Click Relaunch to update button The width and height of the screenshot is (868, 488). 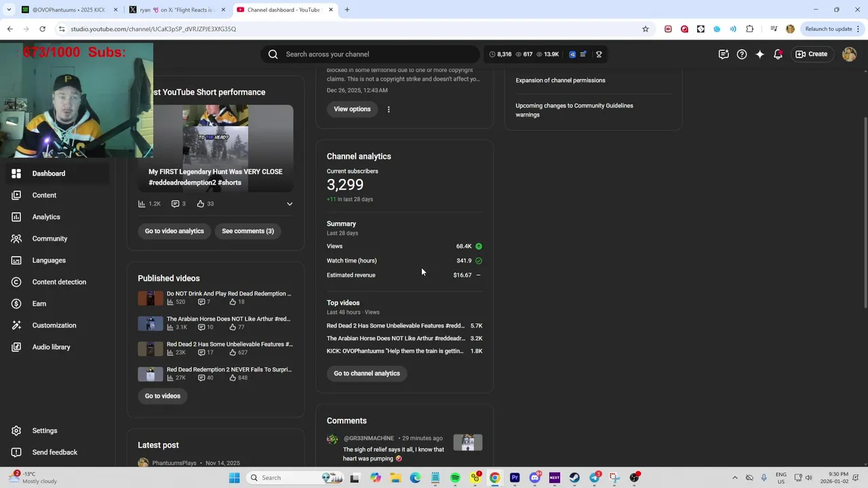(x=829, y=29)
